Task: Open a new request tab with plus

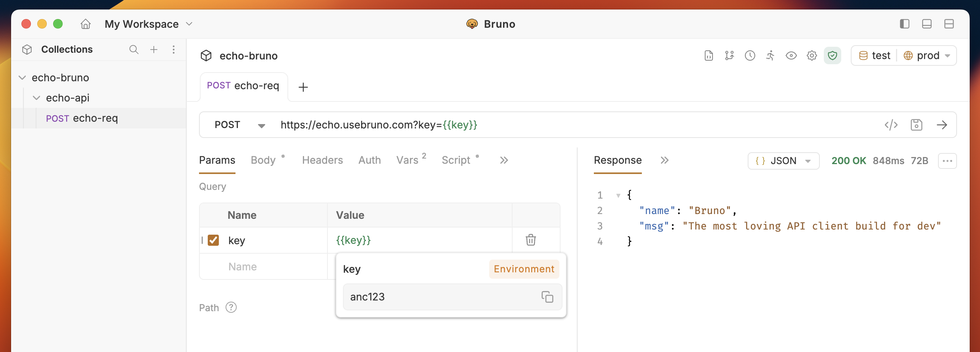Action: coord(303,87)
